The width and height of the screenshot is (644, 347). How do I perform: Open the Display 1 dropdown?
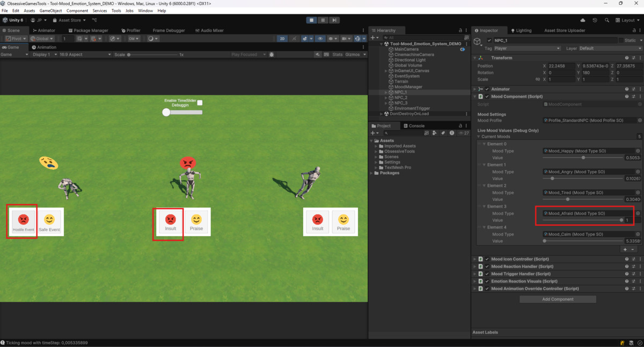click(43, 54)
